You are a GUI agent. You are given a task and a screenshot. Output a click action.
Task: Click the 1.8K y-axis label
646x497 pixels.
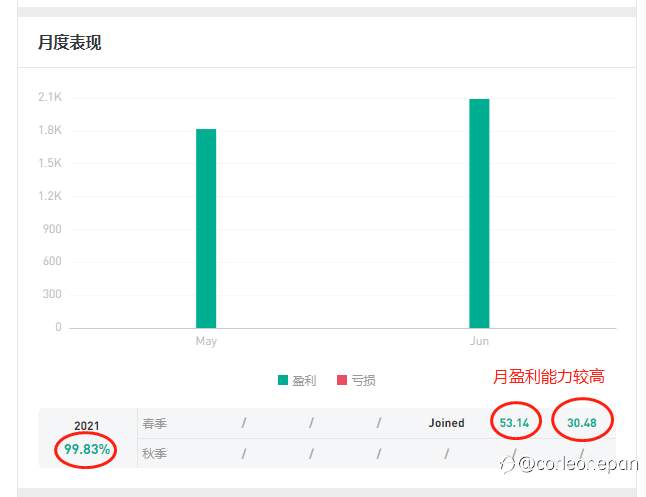tap(50, 130)
